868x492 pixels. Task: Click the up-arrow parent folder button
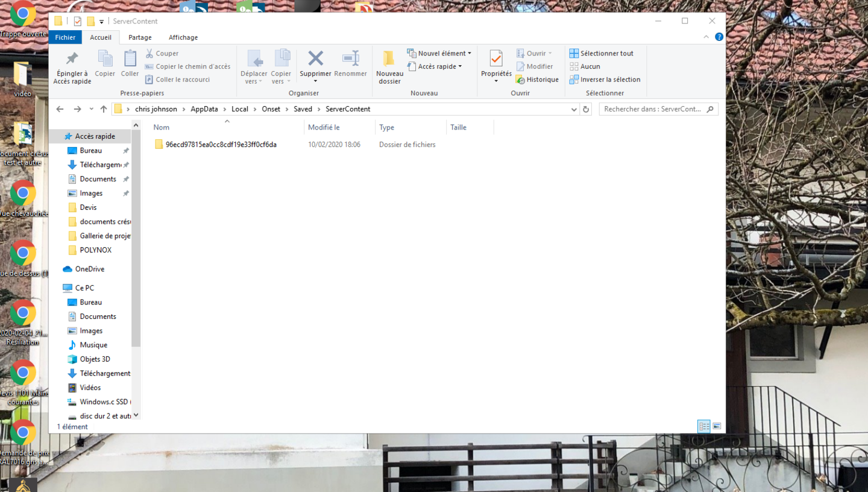[x=104, y=109]
